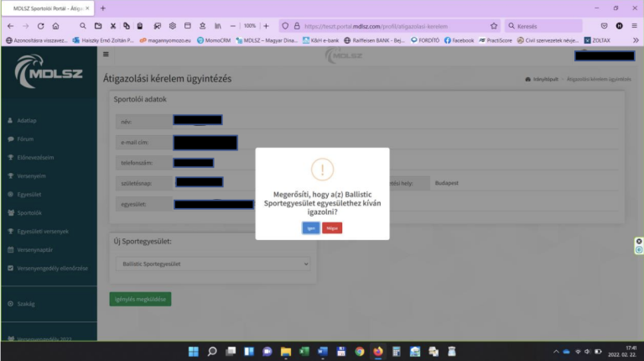644x361 pixels.
Task: Click the Sportolók group icon in sidebar
Action: coord(10,213)
